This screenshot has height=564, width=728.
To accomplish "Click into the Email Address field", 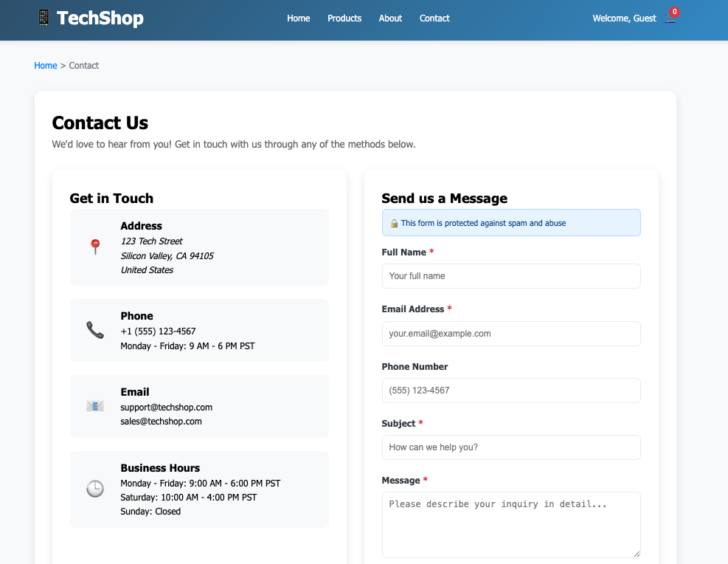I will click(x=511, y=334).
